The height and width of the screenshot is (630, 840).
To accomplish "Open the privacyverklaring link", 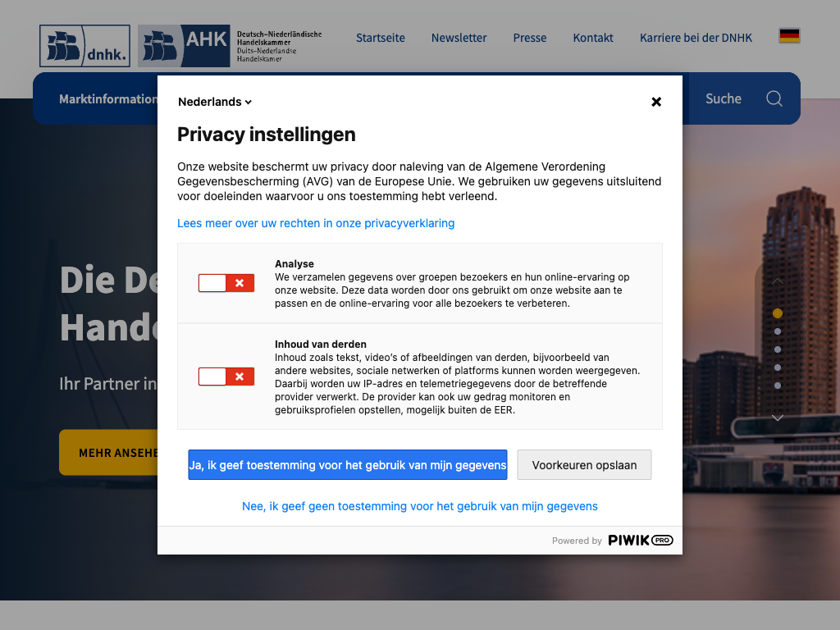I will point(316,223).
